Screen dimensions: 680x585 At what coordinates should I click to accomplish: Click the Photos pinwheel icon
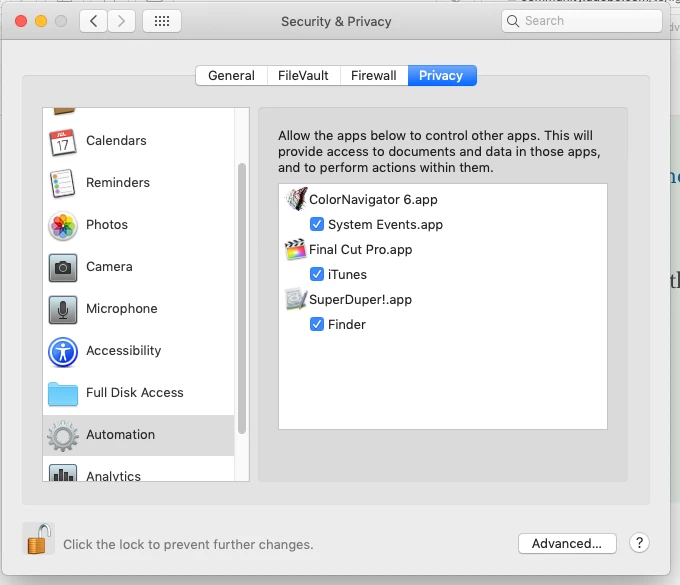[x=63, y=226]
